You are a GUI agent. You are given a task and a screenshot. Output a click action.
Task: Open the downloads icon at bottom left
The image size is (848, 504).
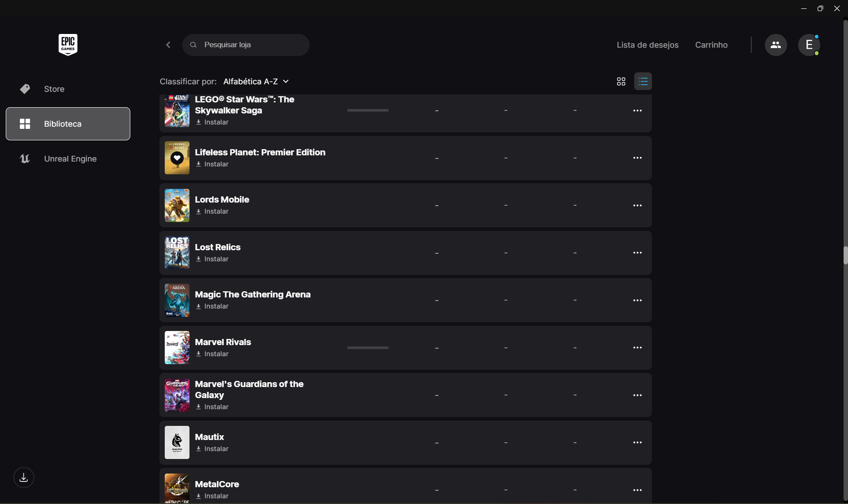tap(24, 478)
